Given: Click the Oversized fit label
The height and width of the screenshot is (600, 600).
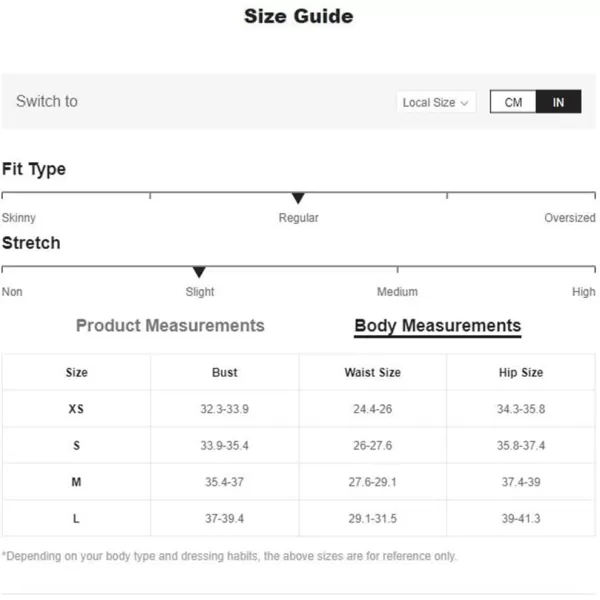Looking at the screenshot, I should (x=570, y=218).
